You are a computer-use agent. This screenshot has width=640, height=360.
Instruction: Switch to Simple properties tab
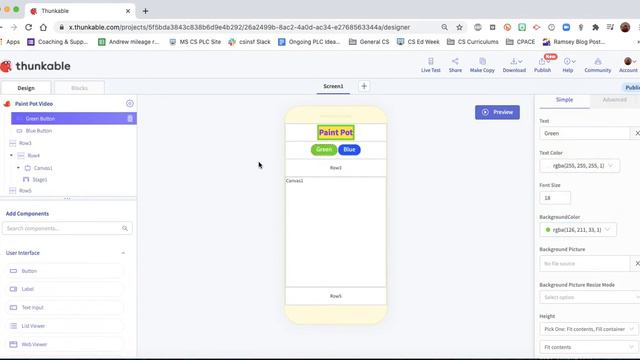pyautogui.click(x=564, y=100)
